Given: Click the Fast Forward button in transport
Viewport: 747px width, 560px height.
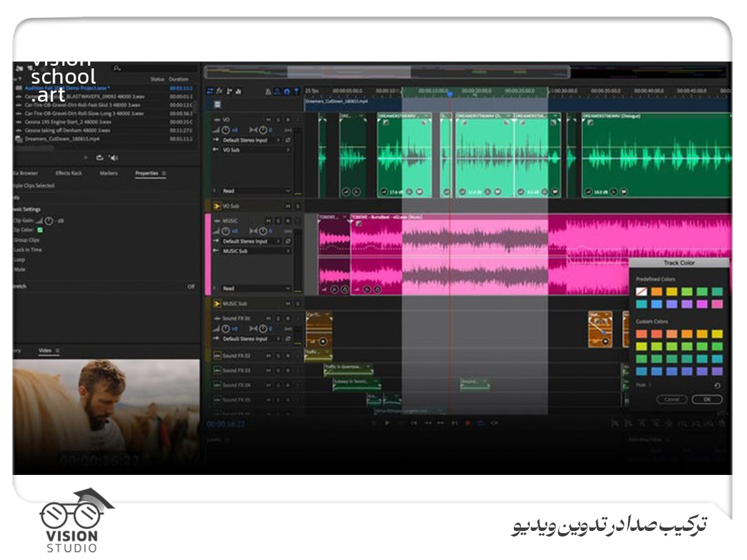Looking at the screenshot, I should pos(441,423).
